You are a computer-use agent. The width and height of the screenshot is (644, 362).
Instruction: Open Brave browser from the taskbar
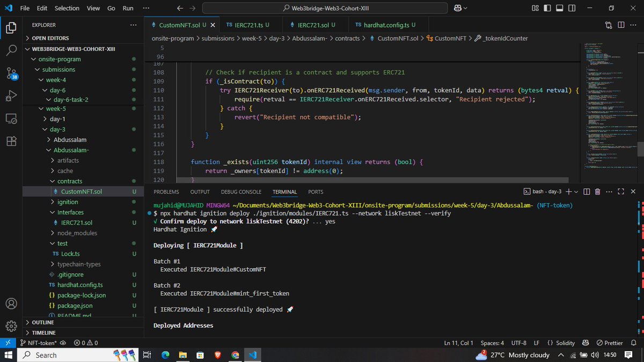217,355
